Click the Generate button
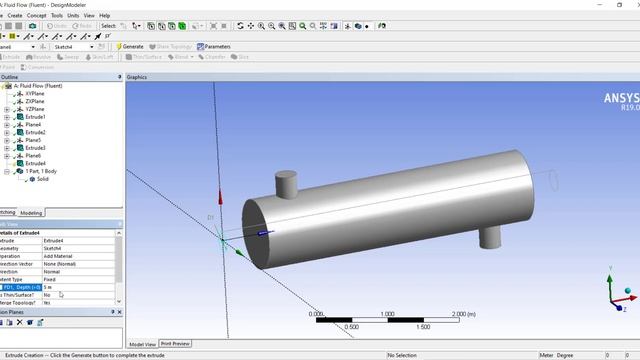The image size is (640, 360). [130, 47]
